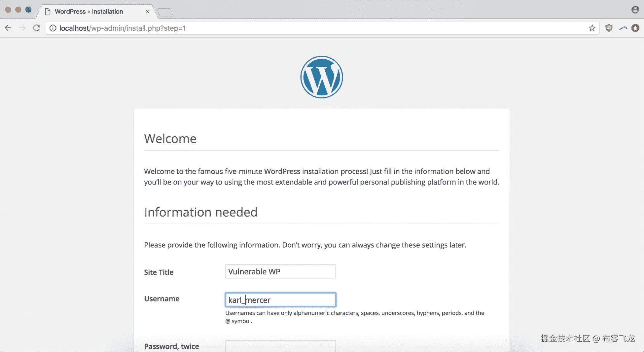Focus the Username field containing karl_mercer

click(x=280, y=300)
